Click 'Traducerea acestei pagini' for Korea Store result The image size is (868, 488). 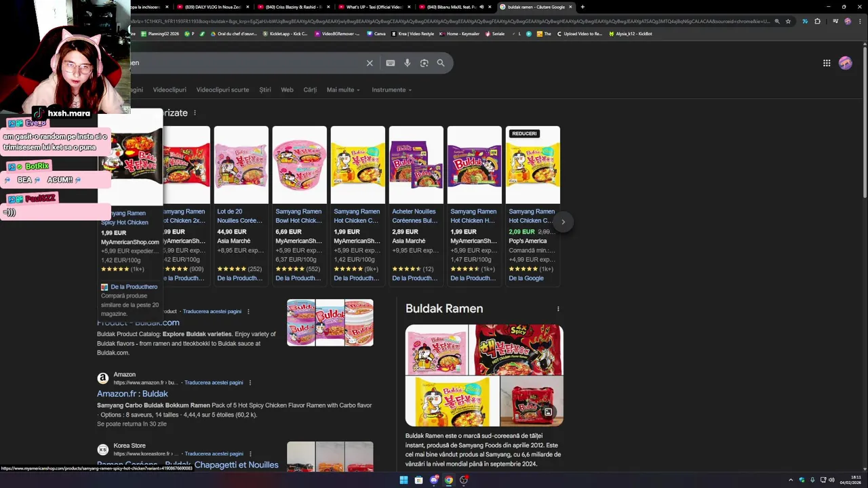click(214, 453)
